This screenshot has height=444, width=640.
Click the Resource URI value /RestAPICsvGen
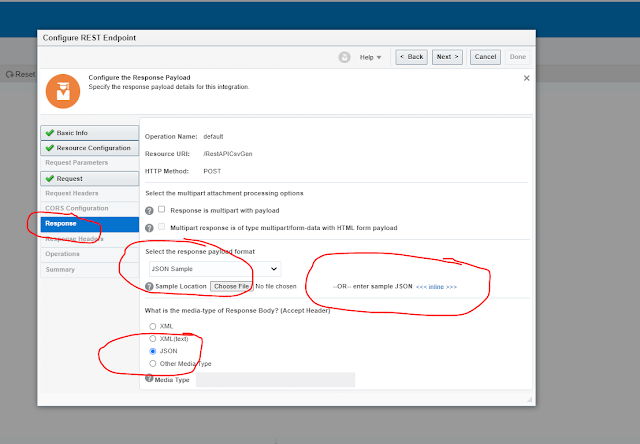pyautogui.click(x=228, y=154)
